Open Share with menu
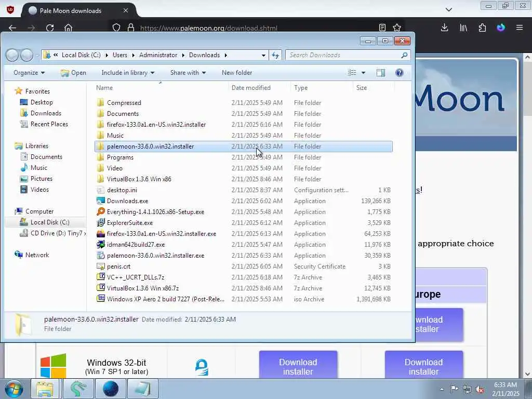 (188, 73)
